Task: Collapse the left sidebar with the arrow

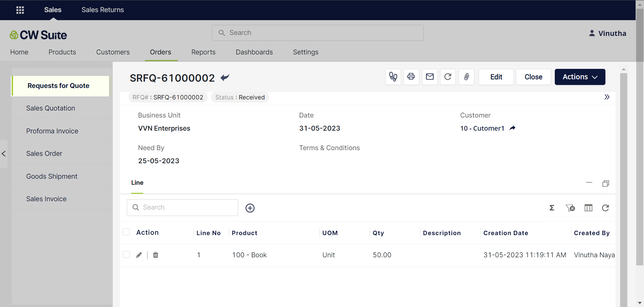Action: (4, 154)
